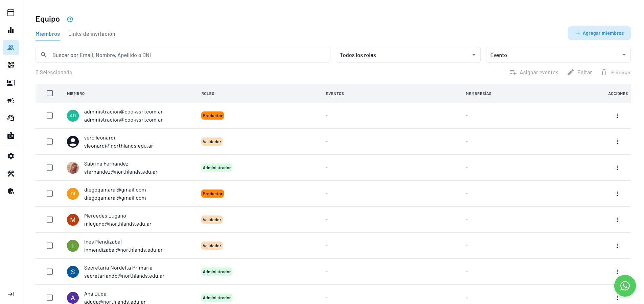Click Asignar eventos action

[x=534, y=72]
